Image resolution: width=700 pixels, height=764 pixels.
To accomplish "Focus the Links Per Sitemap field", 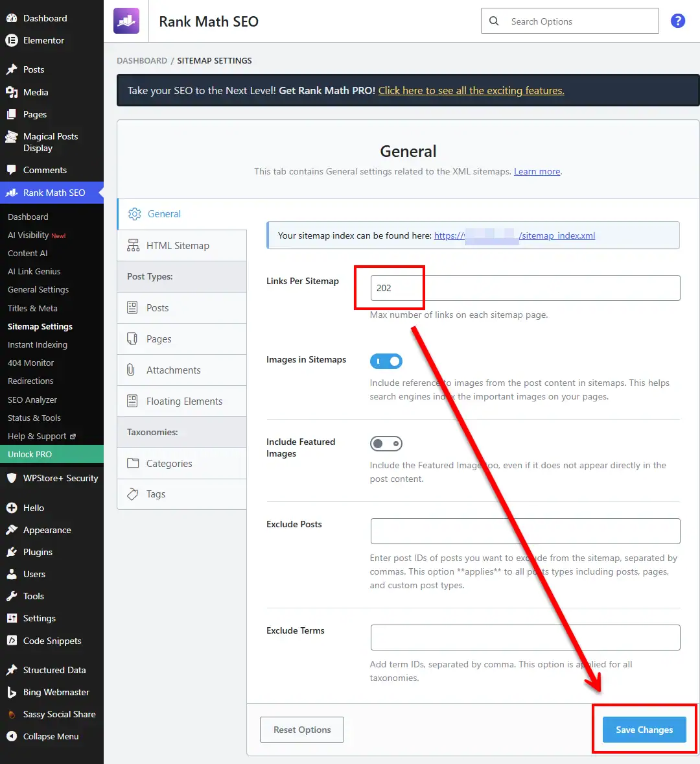I will pos(525,288).
